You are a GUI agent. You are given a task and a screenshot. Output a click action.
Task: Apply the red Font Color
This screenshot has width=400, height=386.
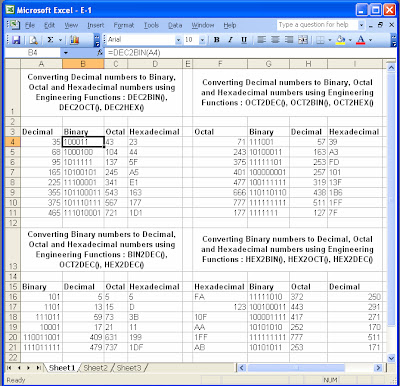(361, 40)
